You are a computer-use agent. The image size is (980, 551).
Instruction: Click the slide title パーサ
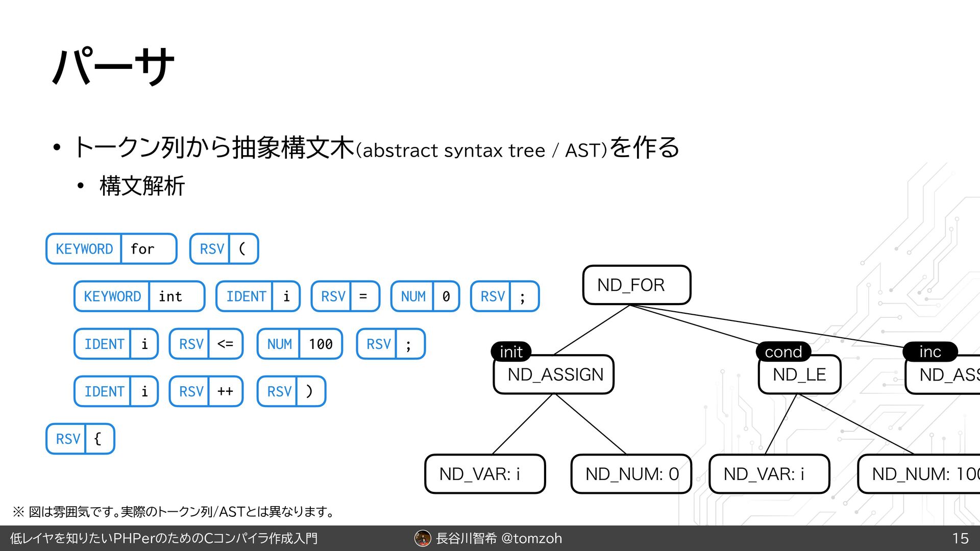click(x=113, y=67)
